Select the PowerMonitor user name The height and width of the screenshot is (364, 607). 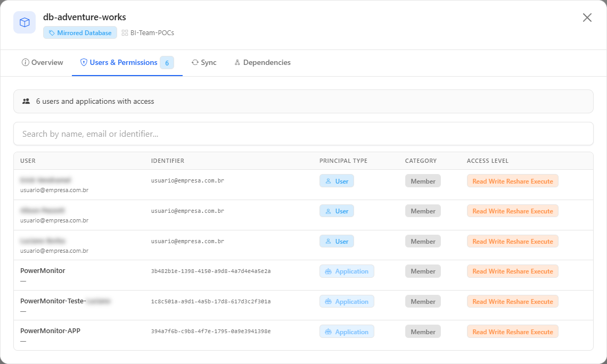43,271
